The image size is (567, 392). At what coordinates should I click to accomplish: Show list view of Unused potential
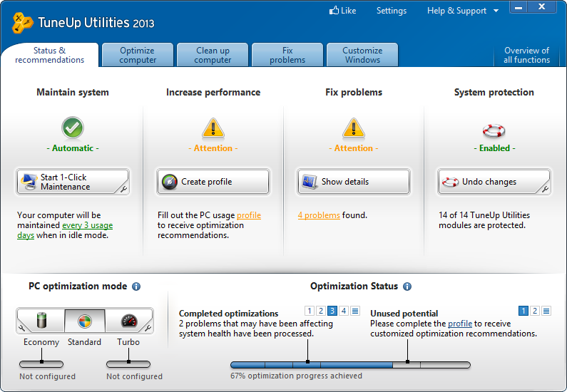tap(546, 311)
